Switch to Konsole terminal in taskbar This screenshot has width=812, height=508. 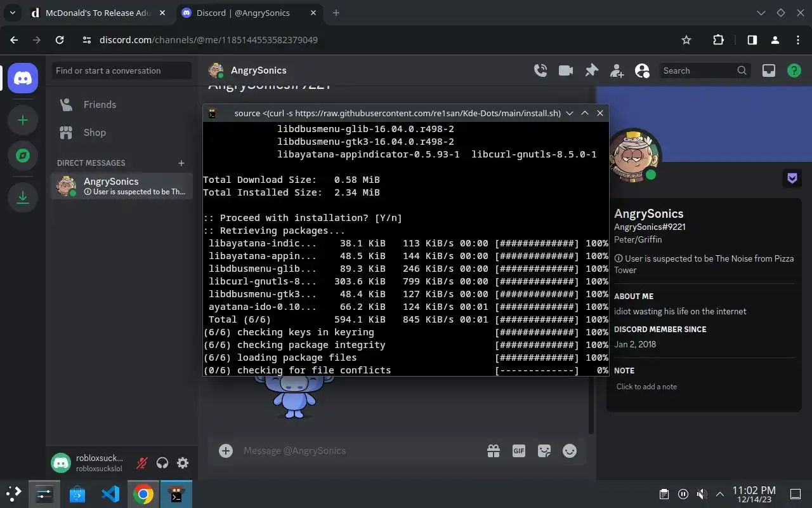[x=176, y=494]
